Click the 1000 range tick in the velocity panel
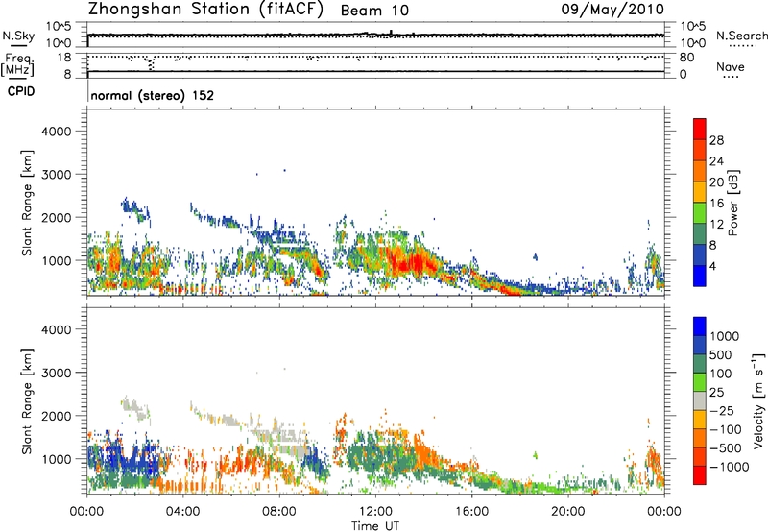Viewport: 768px width, 532px height. pyautogui.click(x=57, y=459)
